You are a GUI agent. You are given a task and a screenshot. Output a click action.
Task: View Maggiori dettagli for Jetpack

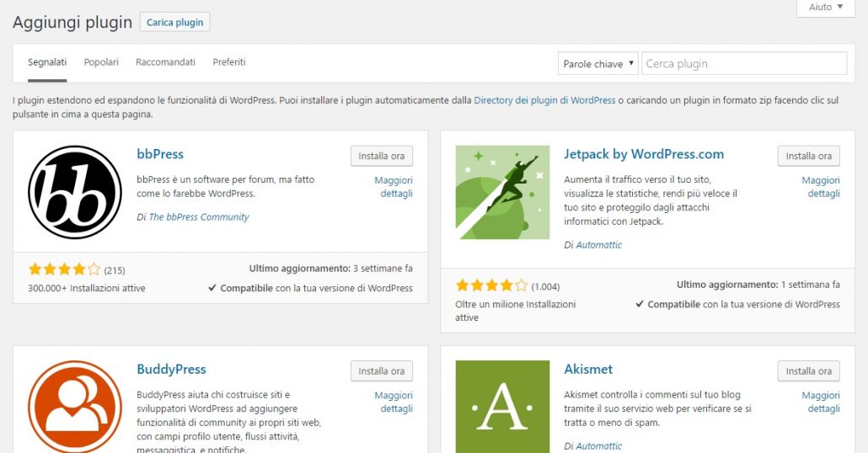821,187
